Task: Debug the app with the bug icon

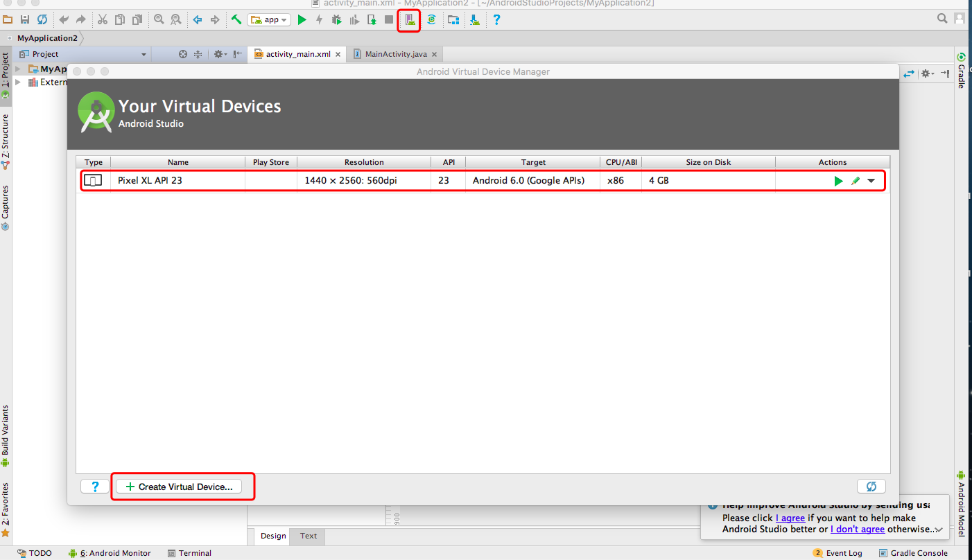Action: click(337, 19)
